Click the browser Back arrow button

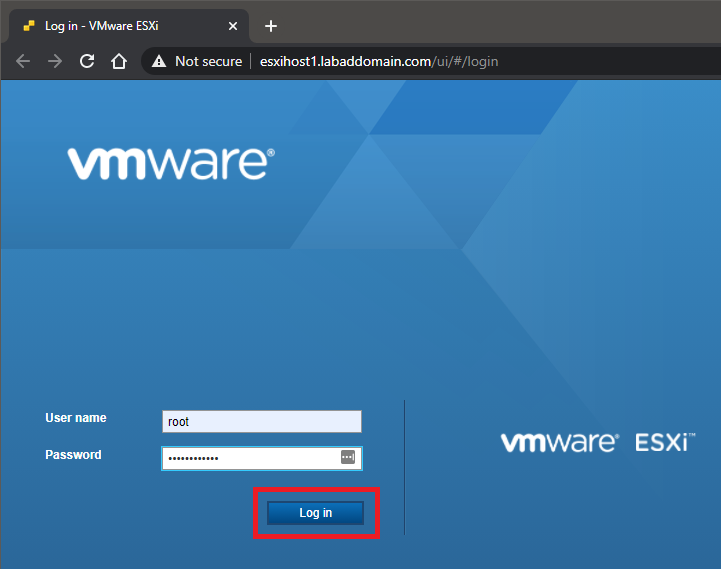pyautogui.click(x=23, y=61)
